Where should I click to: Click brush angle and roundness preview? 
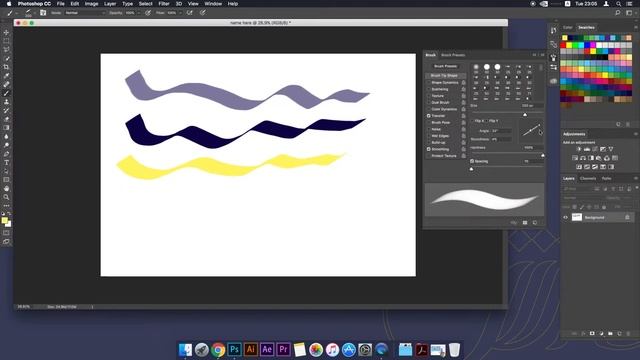coord(531,131)
